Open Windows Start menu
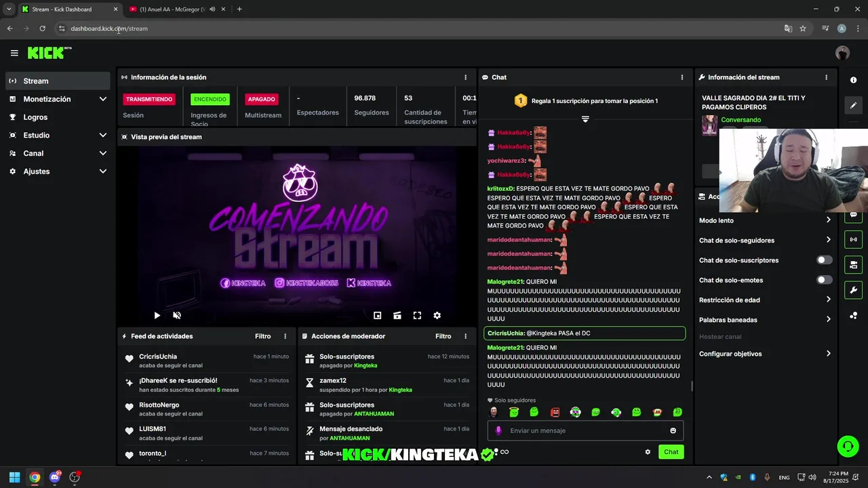 pos(14,477)
